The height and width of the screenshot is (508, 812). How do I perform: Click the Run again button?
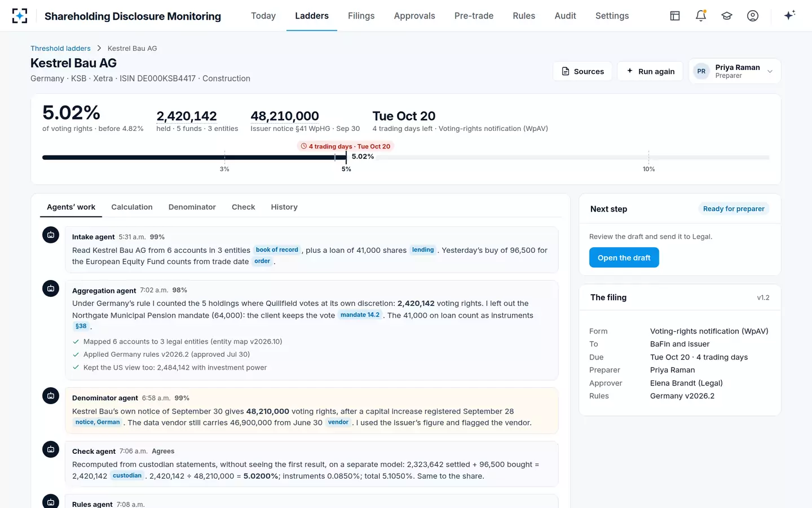click(650, 71)
